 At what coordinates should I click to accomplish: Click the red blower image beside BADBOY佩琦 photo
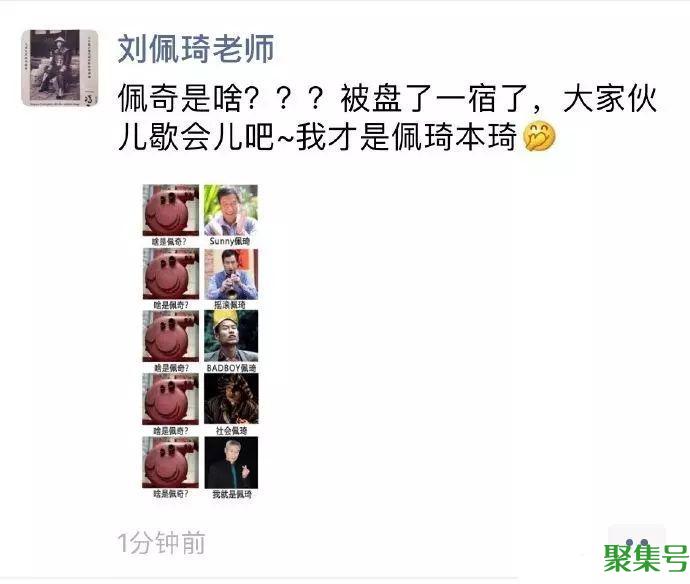click(x=171, y=336)
